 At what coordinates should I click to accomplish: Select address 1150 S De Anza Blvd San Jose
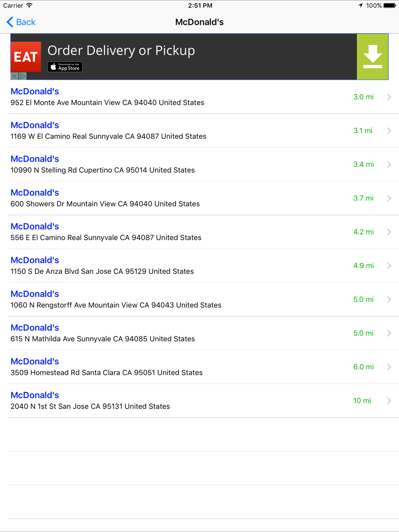[102, 271]
